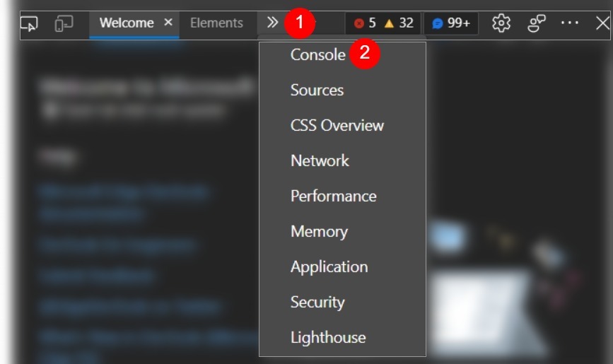Launch Lighthouse from the menu
The image size is (613, 364).
(x=328, y=337)
